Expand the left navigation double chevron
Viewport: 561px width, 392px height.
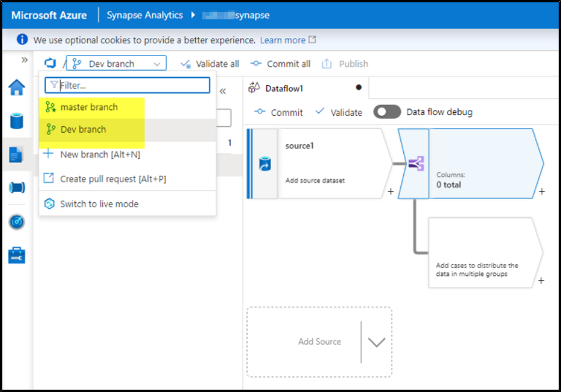pyautogui.click(x=25, y=60)
